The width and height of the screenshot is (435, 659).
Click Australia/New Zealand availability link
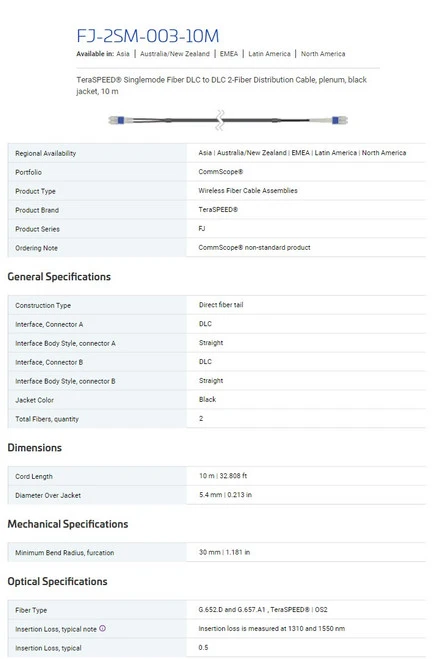pos(175,54)
